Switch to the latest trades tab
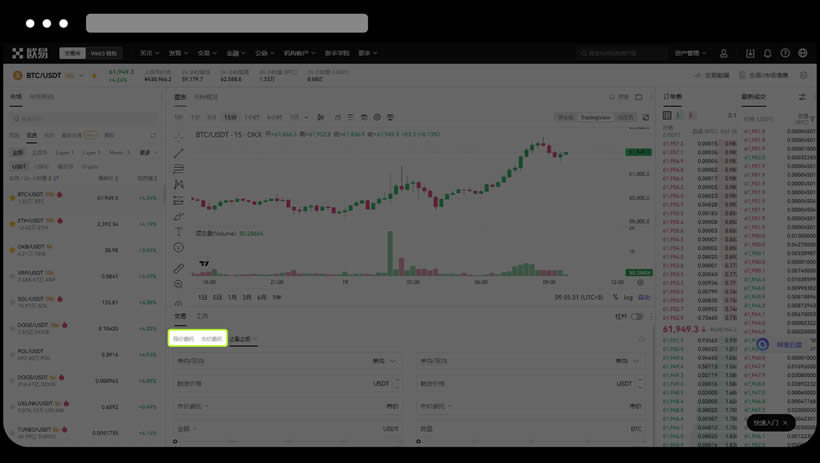 coord(753,97)
